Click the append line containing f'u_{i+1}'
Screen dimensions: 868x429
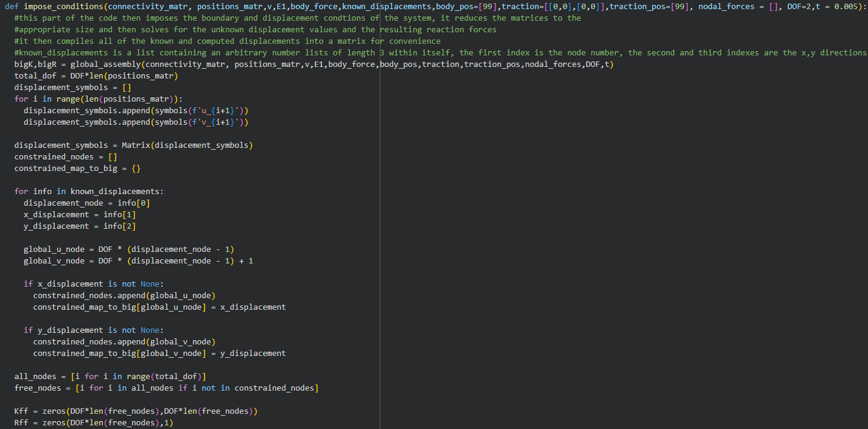[x=136, y=111]
